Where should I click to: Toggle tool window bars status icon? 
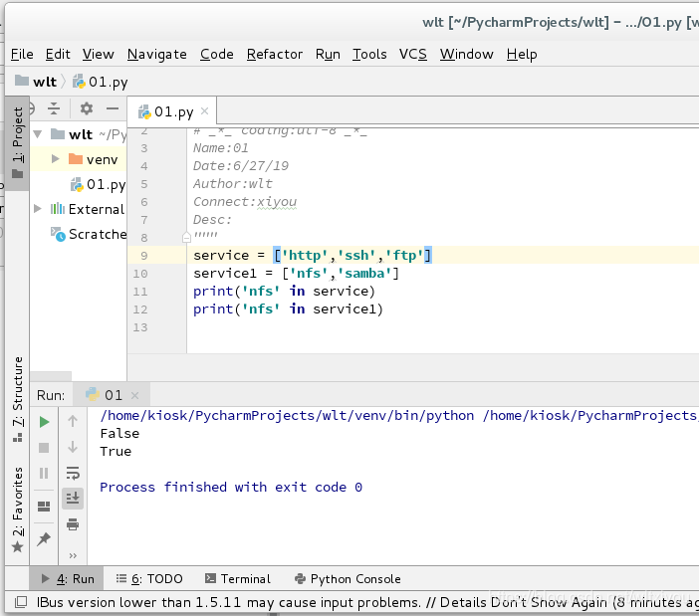pos(21,602)
